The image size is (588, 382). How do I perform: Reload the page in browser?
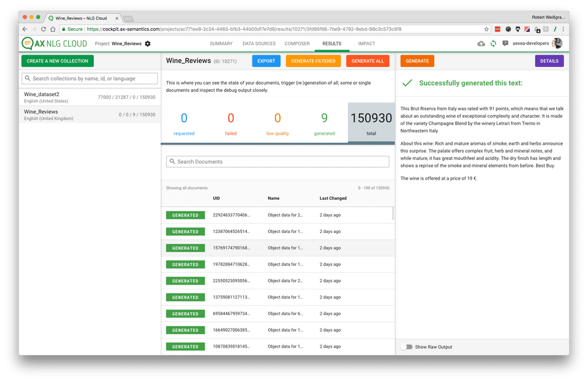43,29
